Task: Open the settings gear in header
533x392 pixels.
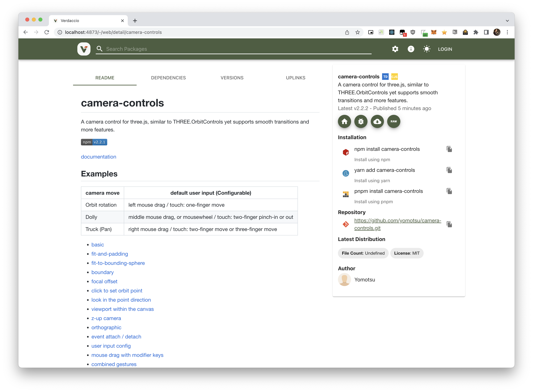Action: 395,49
